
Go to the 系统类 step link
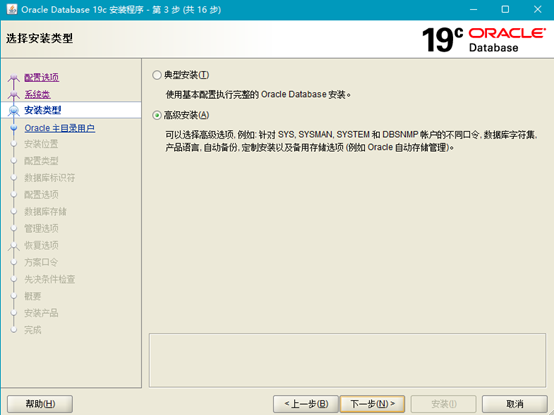tap(37, 94)
